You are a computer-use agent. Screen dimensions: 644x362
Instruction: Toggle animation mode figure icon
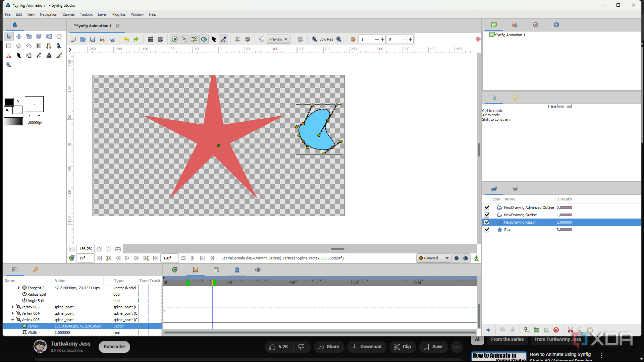[x=476, y=258]
